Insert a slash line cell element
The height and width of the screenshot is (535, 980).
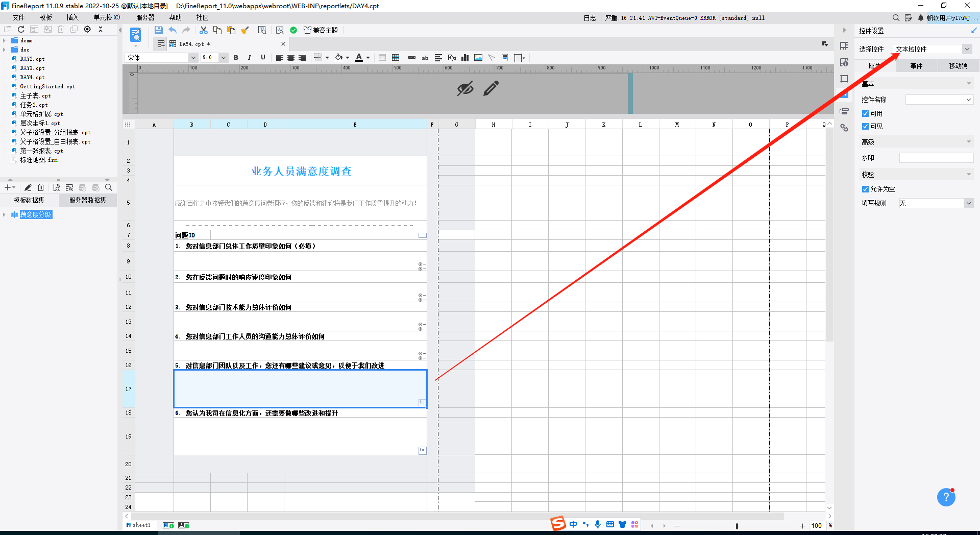(492, 58)
